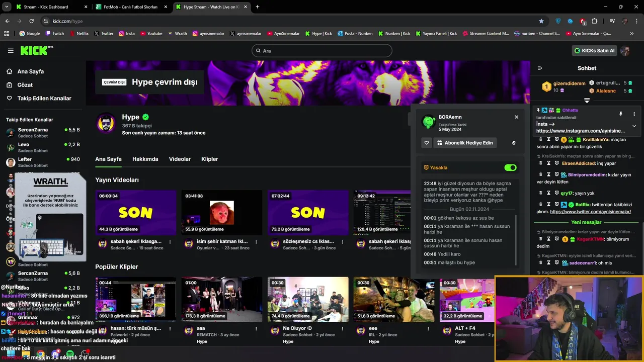
Task: Reload the page in Chrome
Action: [x=31, y=21]
